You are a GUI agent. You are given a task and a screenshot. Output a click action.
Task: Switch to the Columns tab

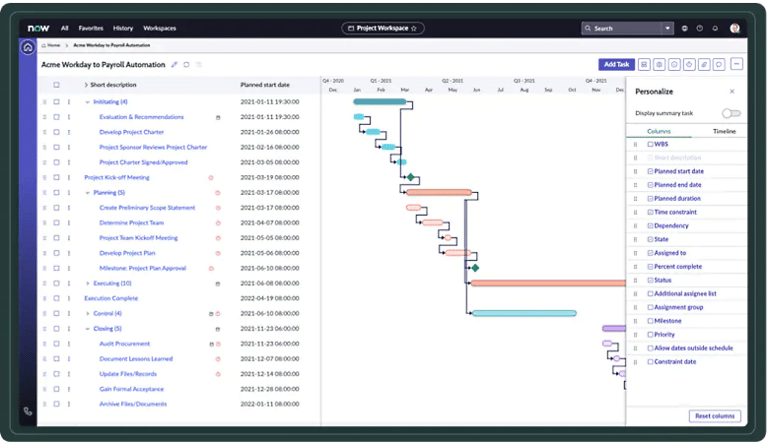point(659,131)
